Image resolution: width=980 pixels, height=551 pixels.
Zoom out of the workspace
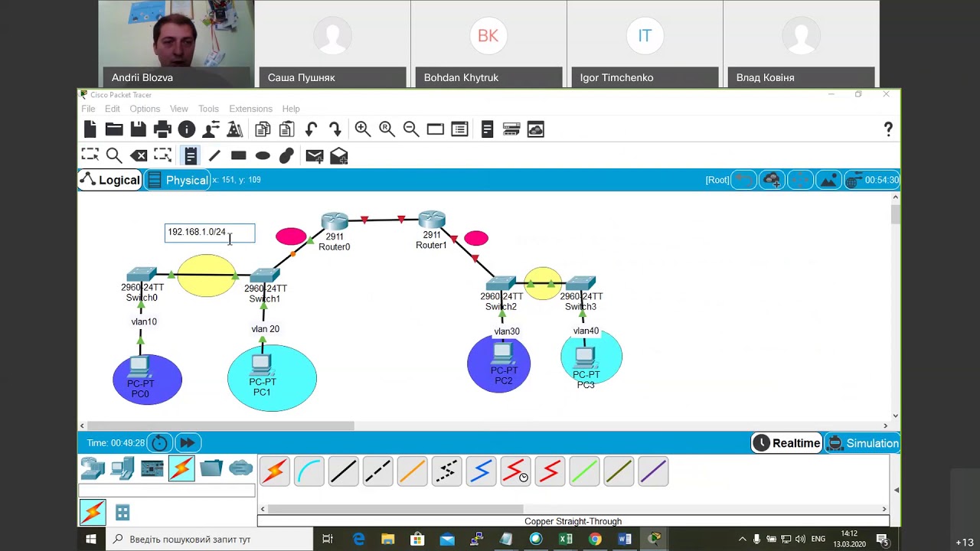(x=411, y=129)
